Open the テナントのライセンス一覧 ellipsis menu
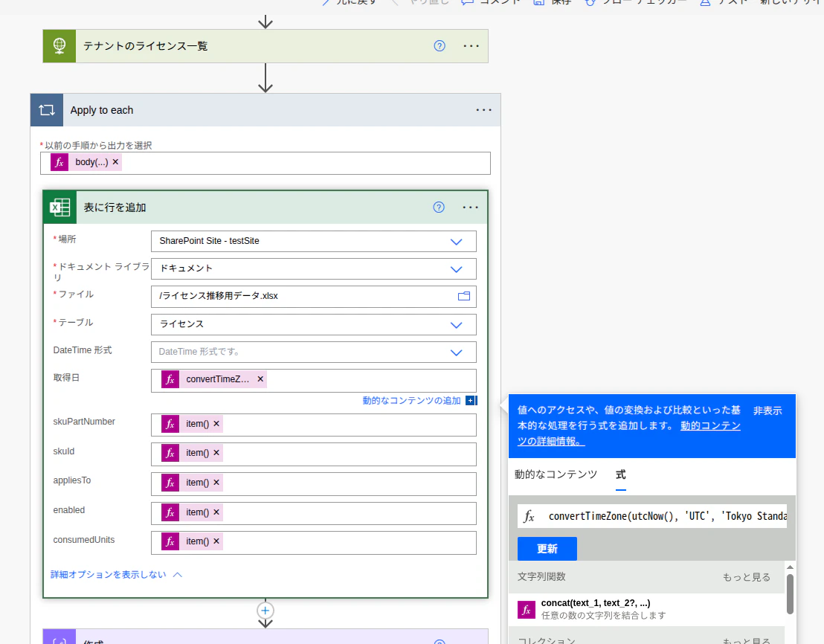The height and width of the screenshot is (644, 824). [471, 46]
